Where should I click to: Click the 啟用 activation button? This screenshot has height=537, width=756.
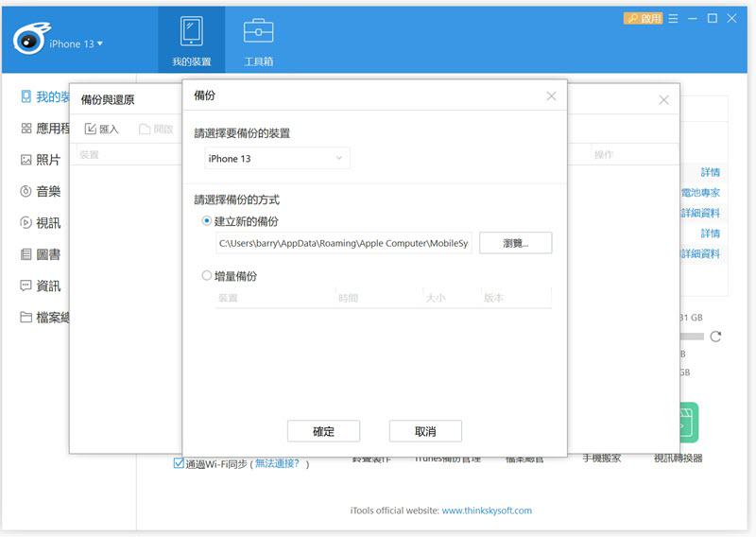point(644,18)
